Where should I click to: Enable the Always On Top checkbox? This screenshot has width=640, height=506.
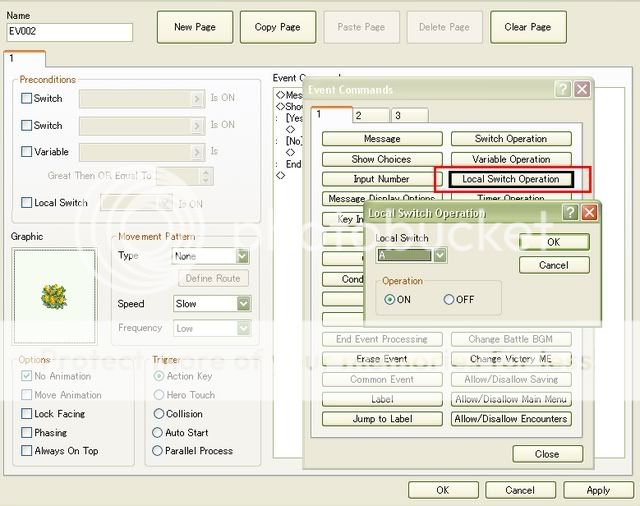click(x=27, y=451)
